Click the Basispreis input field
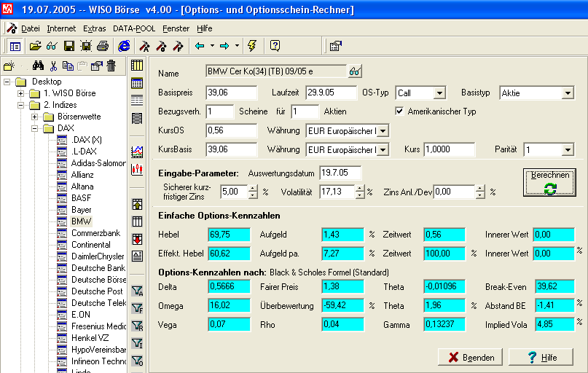The height and width of the screenshot is (373, 588). [x=231, y=93]
